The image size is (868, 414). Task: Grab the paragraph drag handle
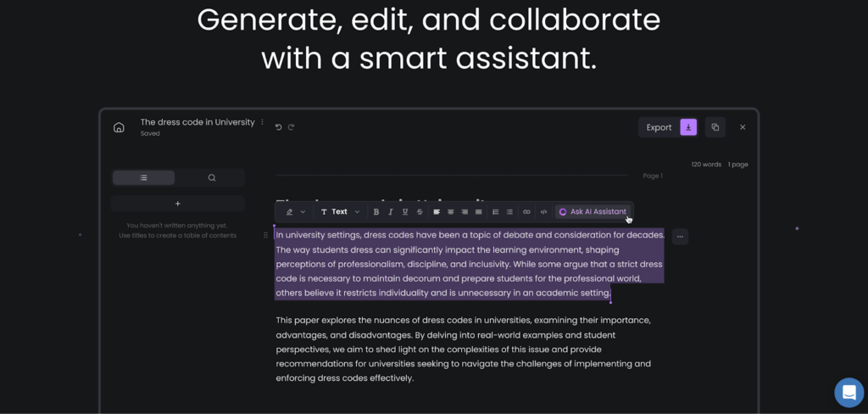click(265, 236)
